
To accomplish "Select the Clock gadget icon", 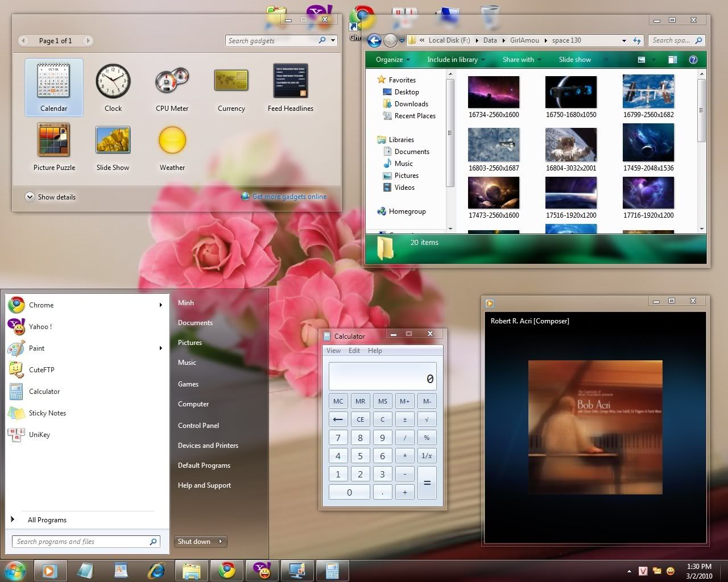I will pos(113,81).
